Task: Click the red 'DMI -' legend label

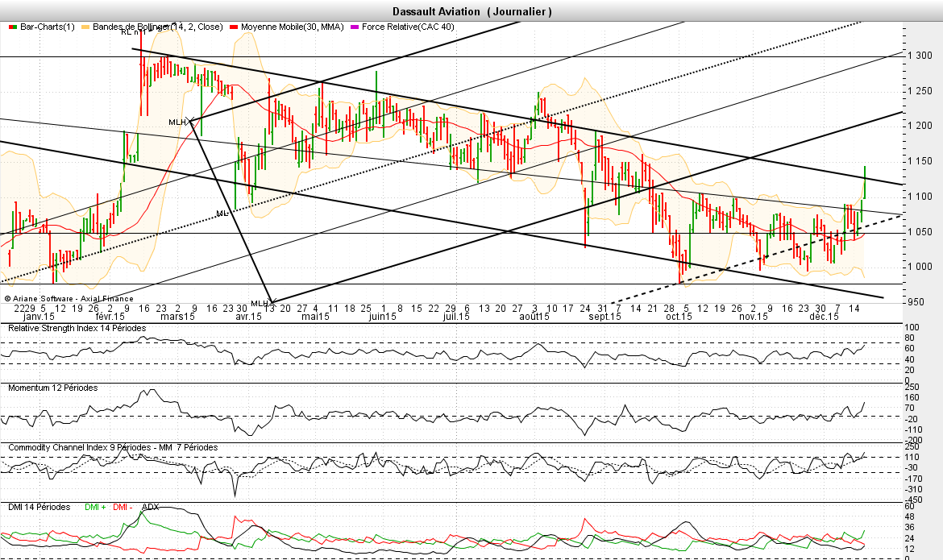Action: click(x=123, y=507)
